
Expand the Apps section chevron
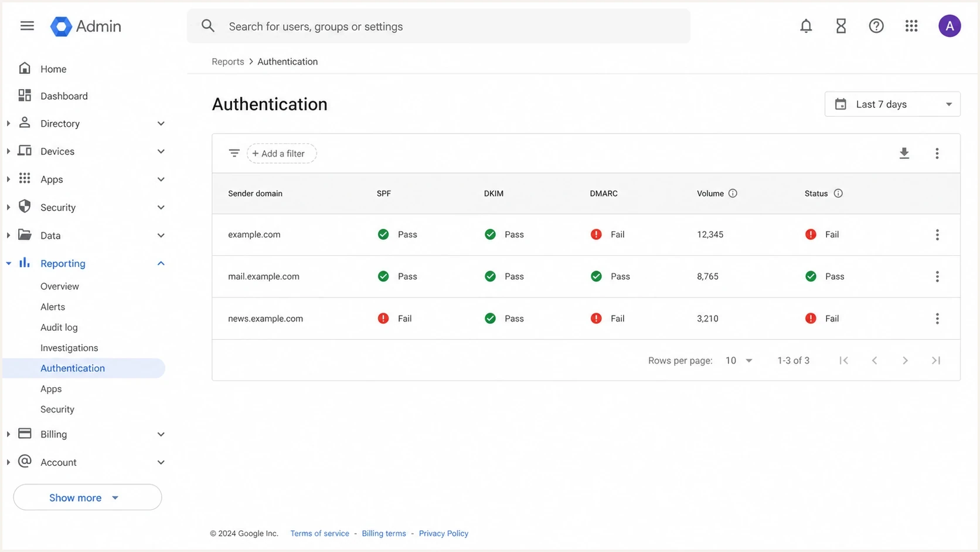tap(161, 180)
